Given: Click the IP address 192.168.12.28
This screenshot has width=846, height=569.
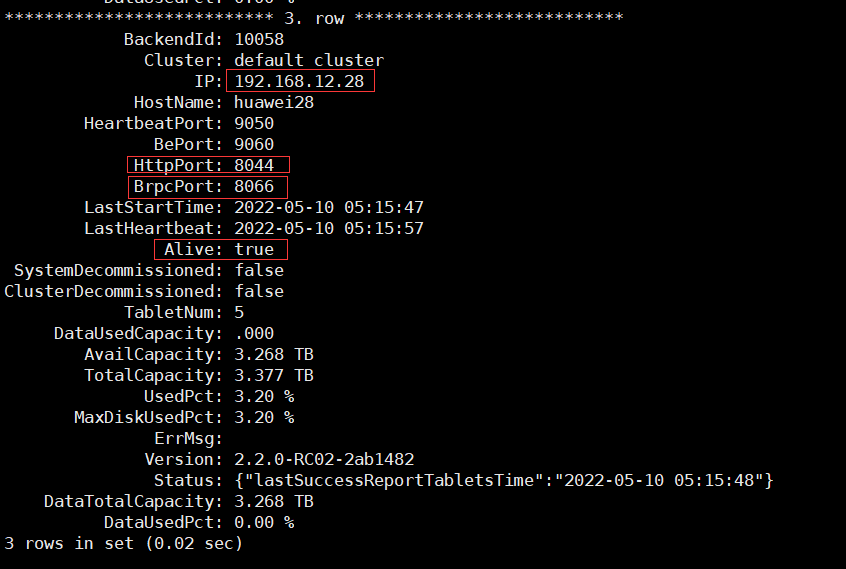Looking at the screenshot, I should [x=299, y=81].
